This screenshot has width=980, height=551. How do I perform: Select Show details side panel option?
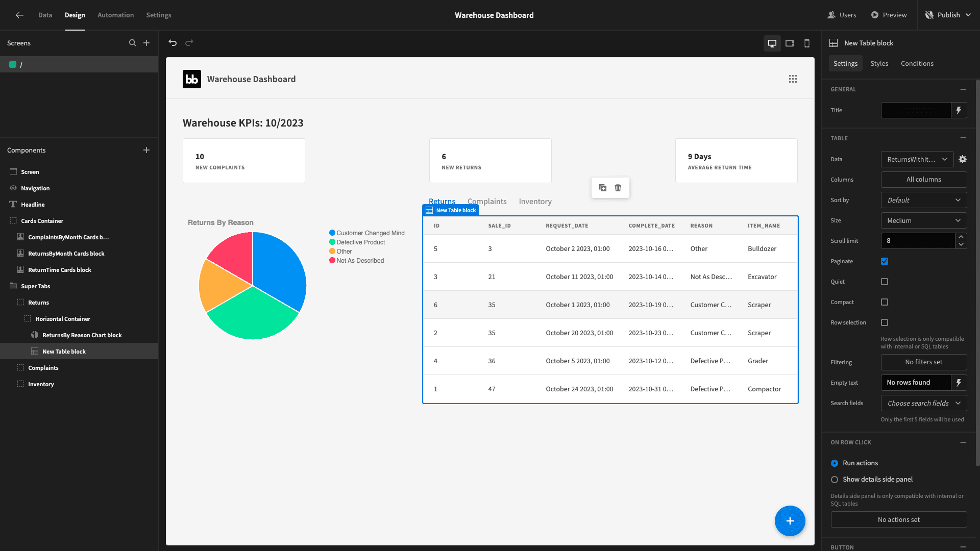(835, 480)
